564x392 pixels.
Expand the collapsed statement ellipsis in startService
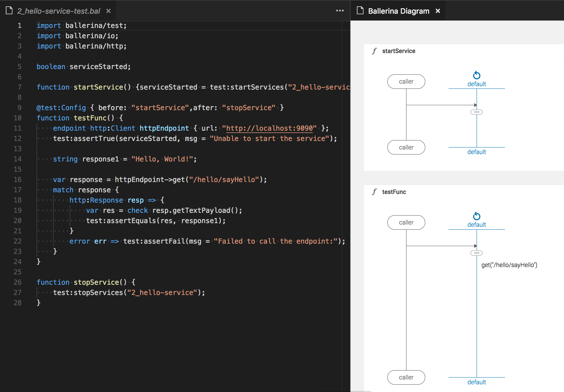tap(476, 112)
